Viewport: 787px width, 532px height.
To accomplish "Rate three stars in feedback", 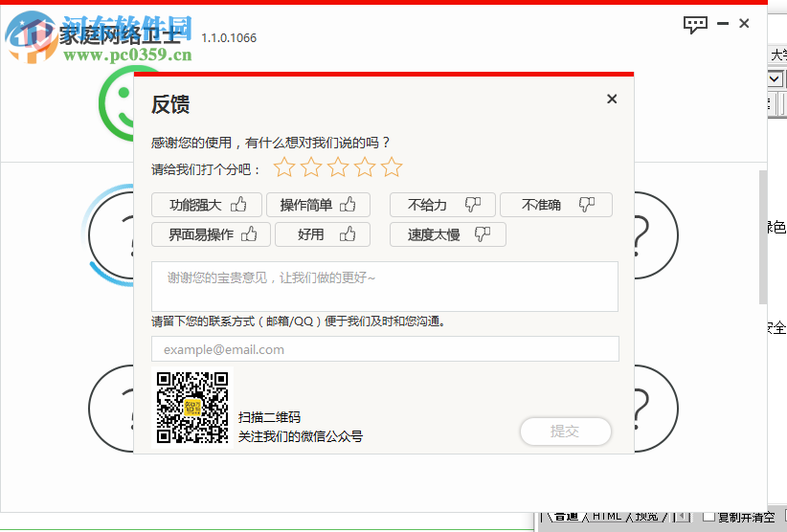I will (338, 167).
